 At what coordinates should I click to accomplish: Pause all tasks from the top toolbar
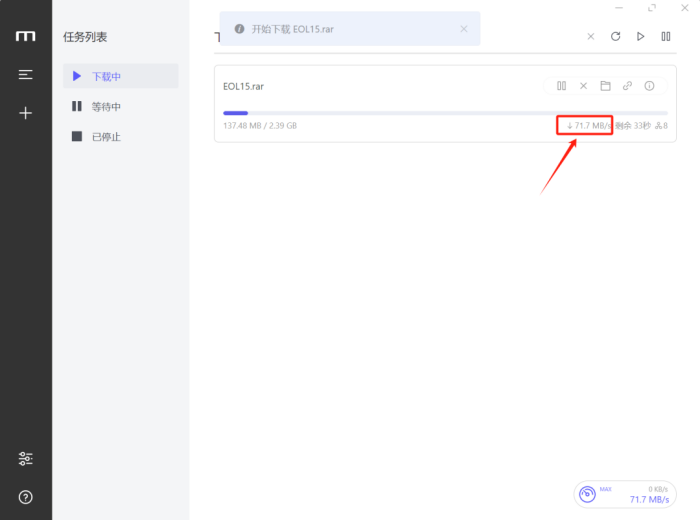click(x=666, y=36)
